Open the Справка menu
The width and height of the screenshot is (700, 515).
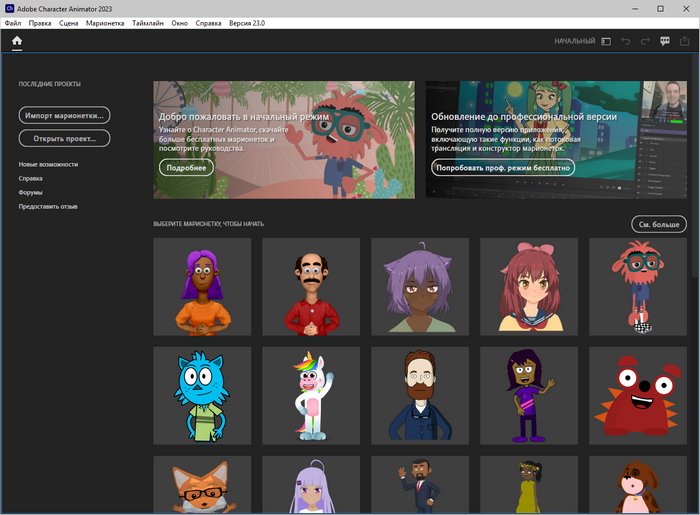click(208, 23)
